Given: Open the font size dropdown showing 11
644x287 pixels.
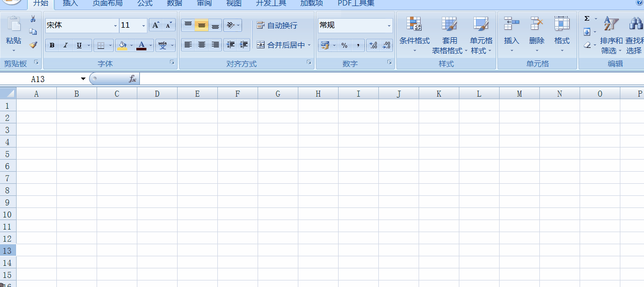Looking at the screenshot, I should pos(143,26).
